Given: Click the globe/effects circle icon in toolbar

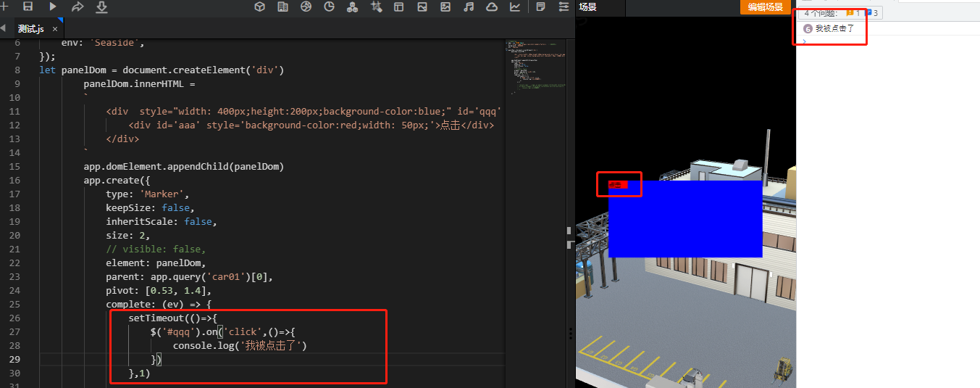Looking at the screenshot, I should 306,7.
